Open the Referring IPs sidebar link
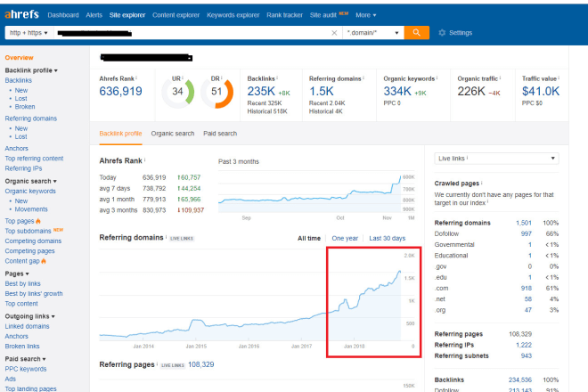The height and width of the screenshot is (392, 588). click(23, 168)
